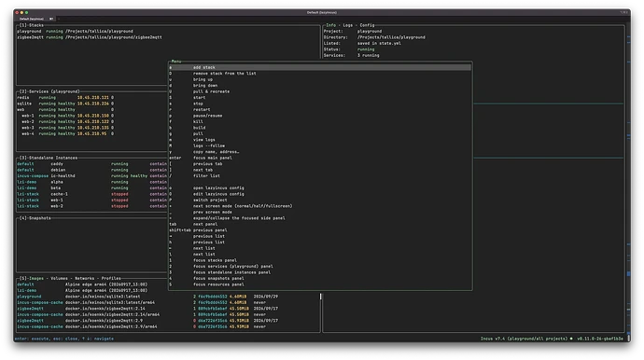This screenshot has height=360, width=644.
Task: Open the Profiles tab
Action: click(x=111, y=278)
